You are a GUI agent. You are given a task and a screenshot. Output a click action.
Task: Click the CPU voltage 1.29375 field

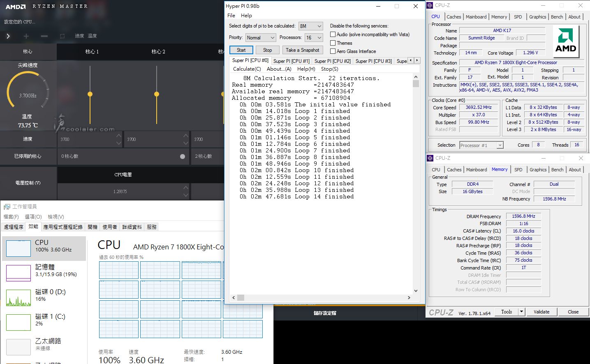click(123, 191)
